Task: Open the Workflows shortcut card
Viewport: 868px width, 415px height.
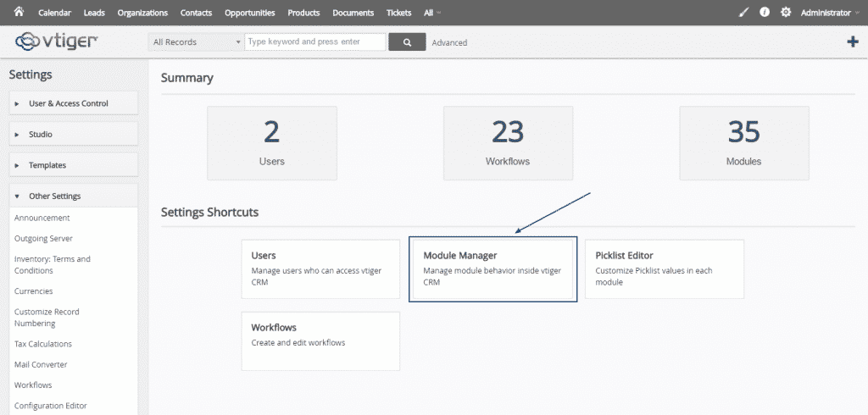Action: point(320,340)
